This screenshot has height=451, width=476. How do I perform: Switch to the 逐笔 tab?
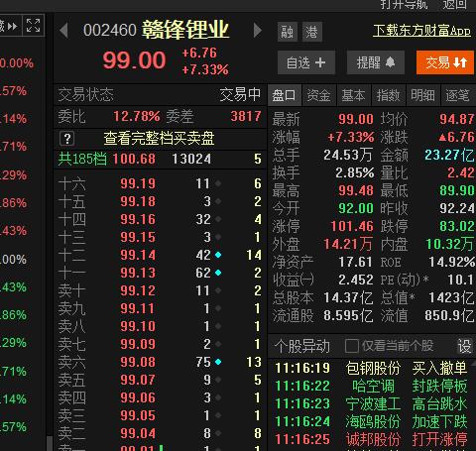pyautogui.click(x=458, y=96)
